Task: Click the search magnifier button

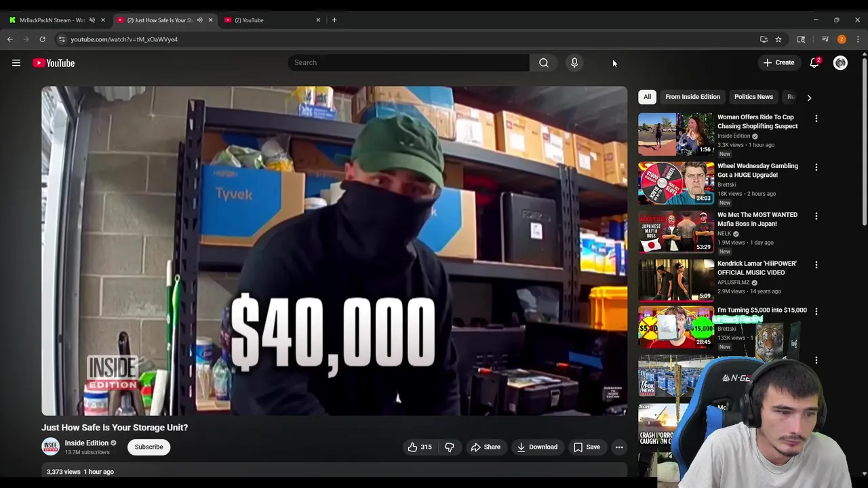Action: coord(544,62)
